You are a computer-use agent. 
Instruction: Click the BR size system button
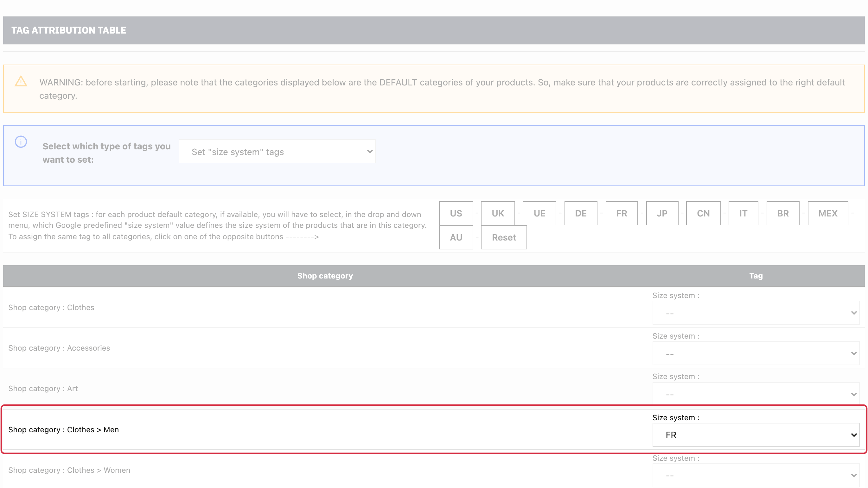(x=783, y=213)
